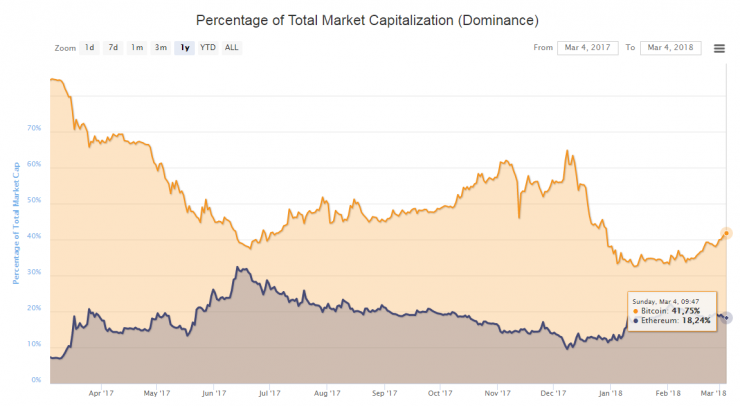
Task: Click the chart title Percentage of Total Market Capitalization
Action: pyautogui.click(x=367, y=21)
